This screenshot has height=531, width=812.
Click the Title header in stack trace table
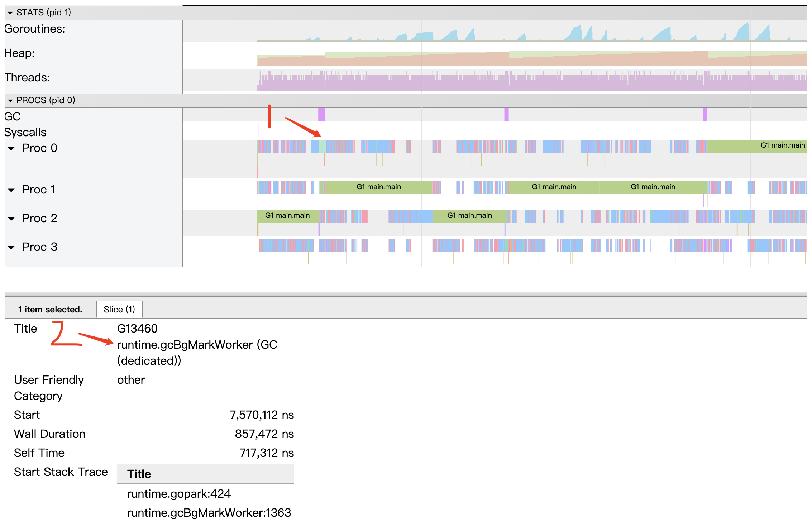139,474
